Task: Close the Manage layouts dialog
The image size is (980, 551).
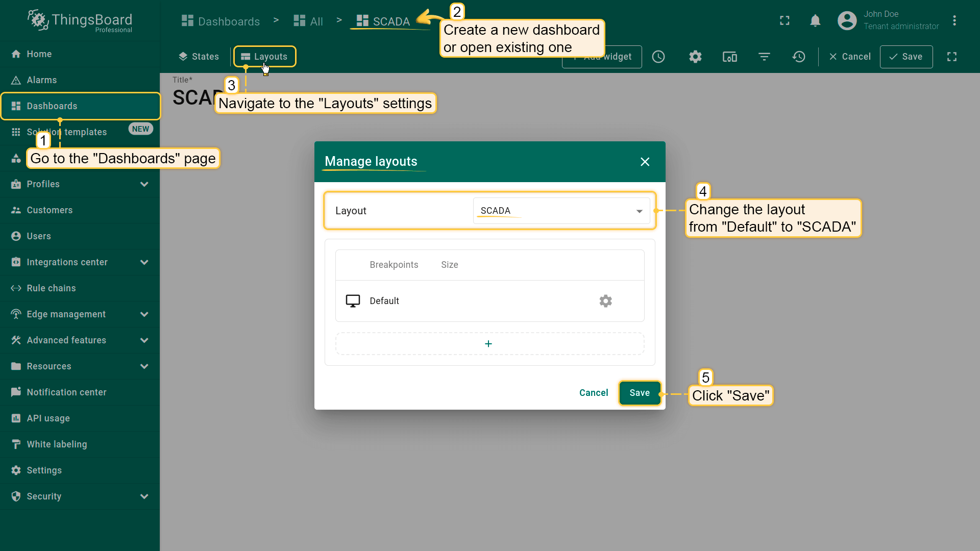Action: [x=645, y=162]
